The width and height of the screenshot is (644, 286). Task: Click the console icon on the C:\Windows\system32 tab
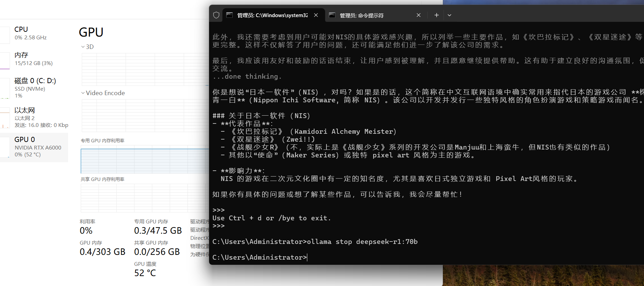point(229,15)
